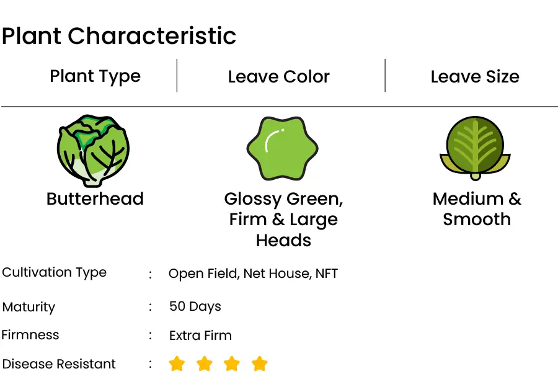Click the Plant Characteristic heading

click(x=119, y=36)
